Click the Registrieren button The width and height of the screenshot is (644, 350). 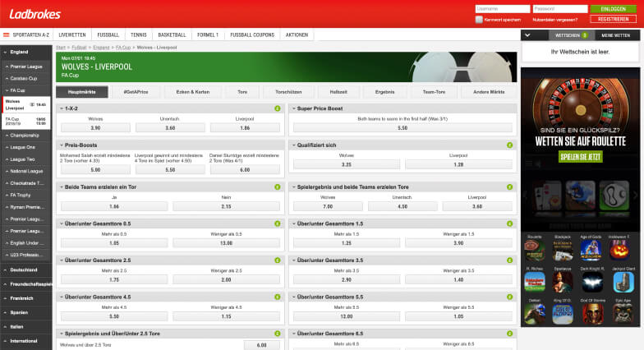click(x=613, y=20)
